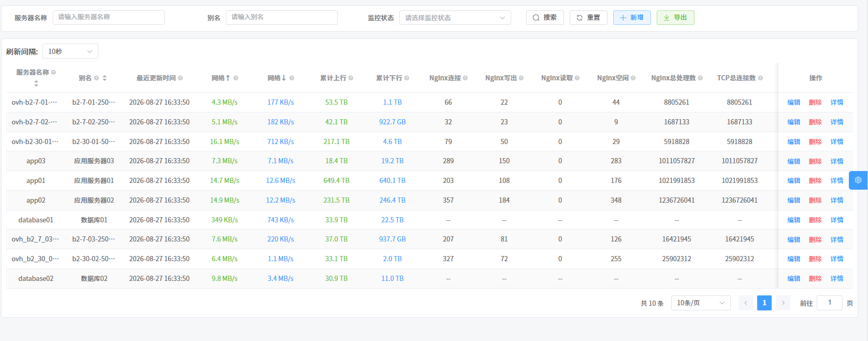868x341 pixels.
Task: Focus the 服务器名称 input field
Action: 108,18
